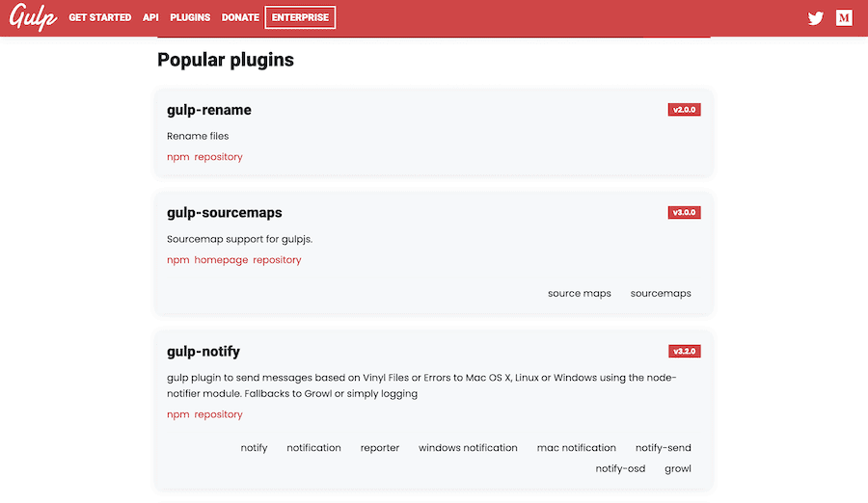This screenshot has height=503, width=868.
Task: Open the Medium blog icon
Action: coord(844,17)
